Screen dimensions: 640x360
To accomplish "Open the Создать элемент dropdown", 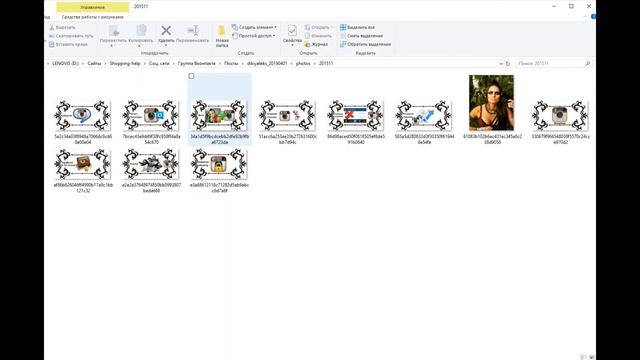I will [x=254, y=27].
